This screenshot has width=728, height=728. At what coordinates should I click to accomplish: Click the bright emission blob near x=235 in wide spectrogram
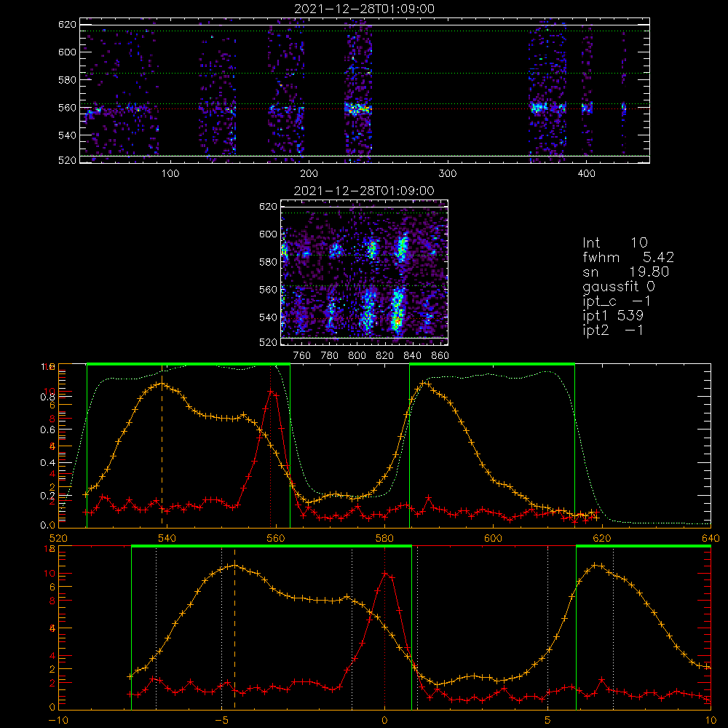coord(357,109)
